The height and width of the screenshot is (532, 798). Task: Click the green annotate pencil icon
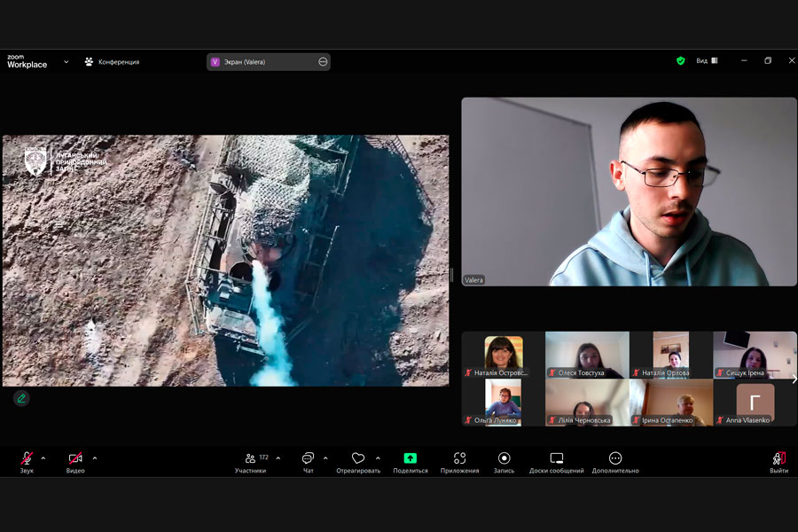click(x=21, y=398)
